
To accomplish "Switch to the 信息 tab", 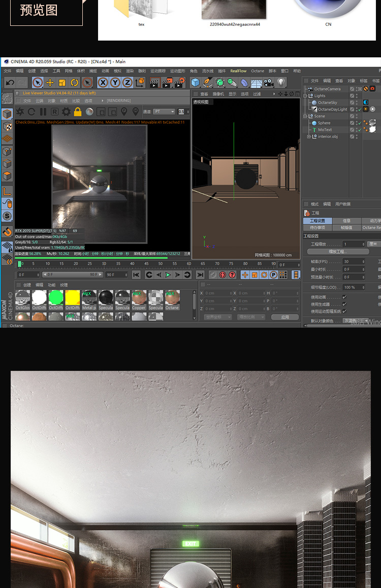I will [346, 221].
